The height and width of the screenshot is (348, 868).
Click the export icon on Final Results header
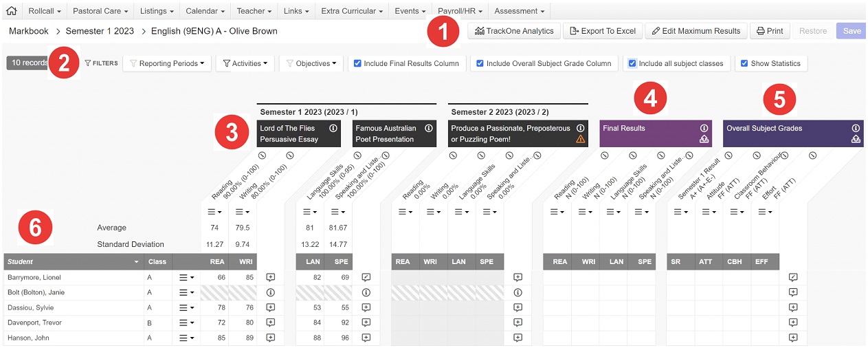704,139
